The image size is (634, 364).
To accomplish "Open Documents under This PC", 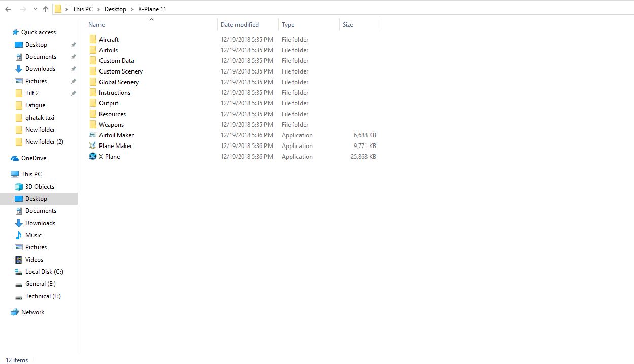I will coord(41,211).
